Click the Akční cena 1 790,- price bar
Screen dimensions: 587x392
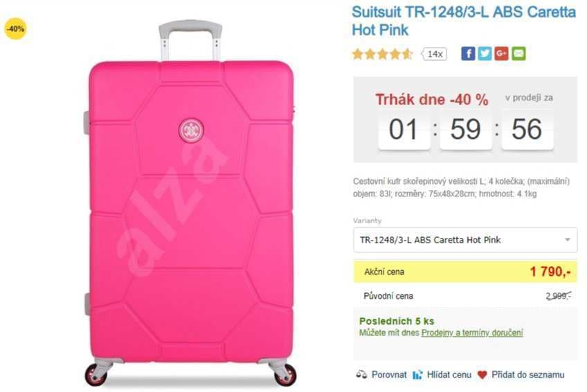point(465,272)
